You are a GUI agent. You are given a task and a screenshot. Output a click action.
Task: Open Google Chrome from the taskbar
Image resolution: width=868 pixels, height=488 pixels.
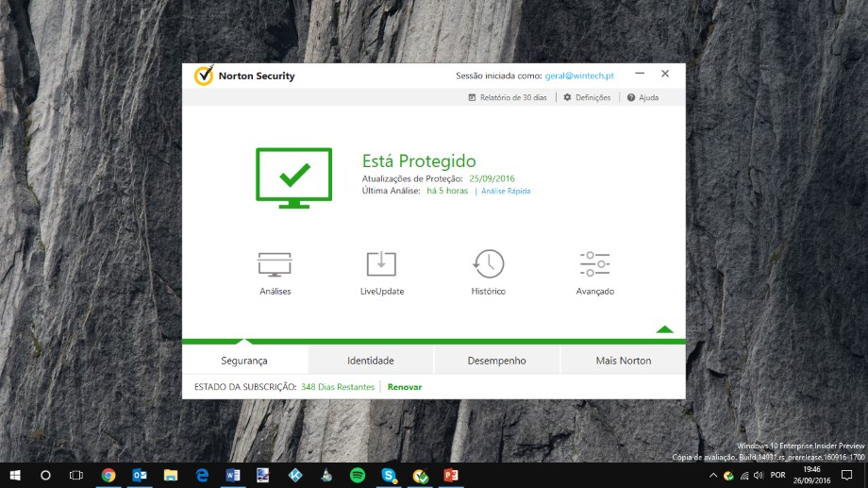[x=108, y=475]
